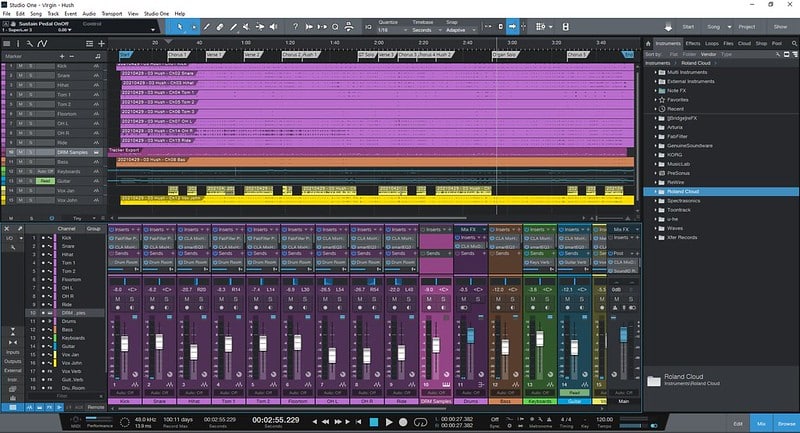The height and width of the screenshot is (433, 800).
Task: Open the Quantize 1/16 dropdown
Action: point(392,30)
